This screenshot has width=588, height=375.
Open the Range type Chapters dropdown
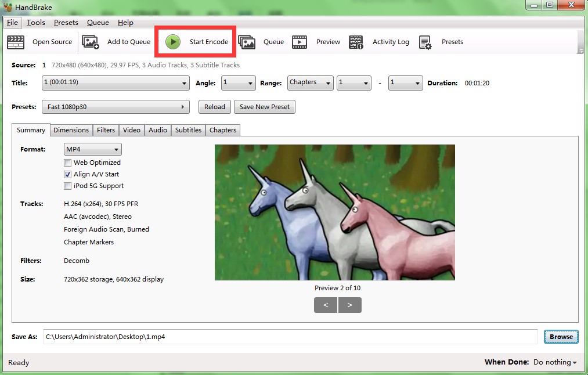311,83
